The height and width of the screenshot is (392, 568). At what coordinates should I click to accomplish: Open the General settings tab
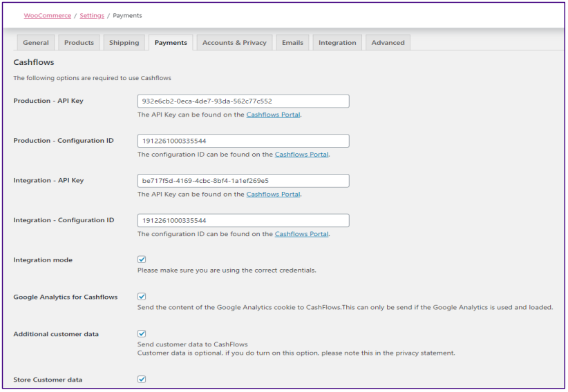pyautogui.click(x=36, y=43)
